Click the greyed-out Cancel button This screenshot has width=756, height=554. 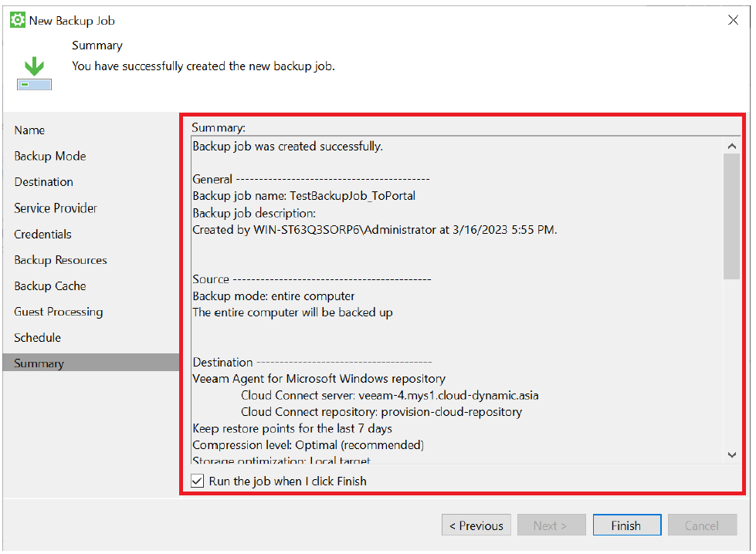(702, 525)
